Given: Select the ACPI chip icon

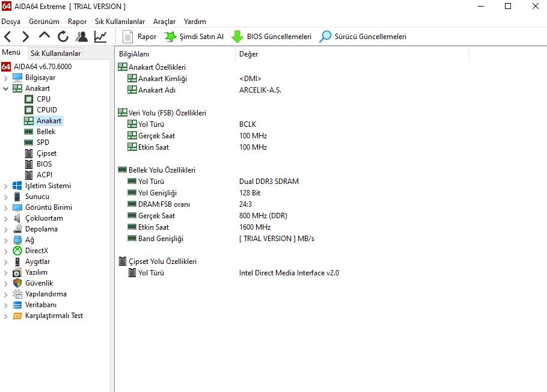Looking at the screenshot, I should 29,175.
